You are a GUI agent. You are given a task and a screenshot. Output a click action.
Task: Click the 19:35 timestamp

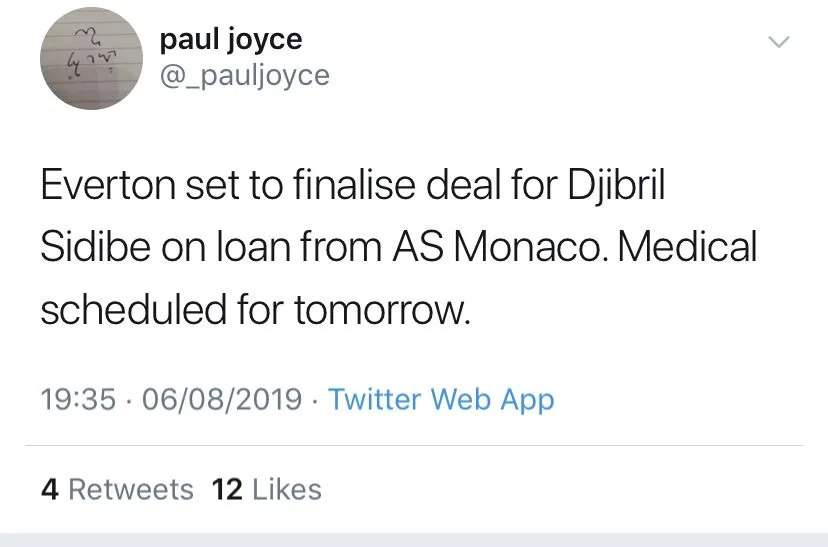pos(78,400)
